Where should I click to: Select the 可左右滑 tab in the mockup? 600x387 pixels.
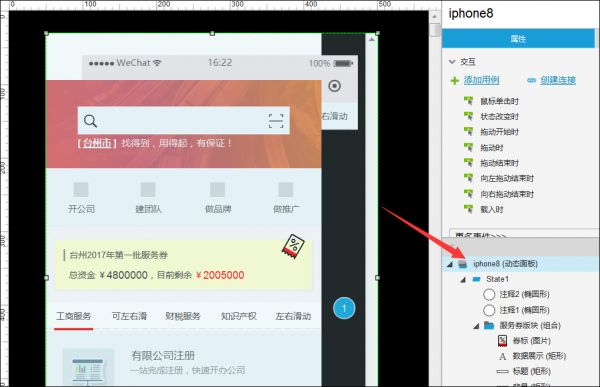coord(129,316)
